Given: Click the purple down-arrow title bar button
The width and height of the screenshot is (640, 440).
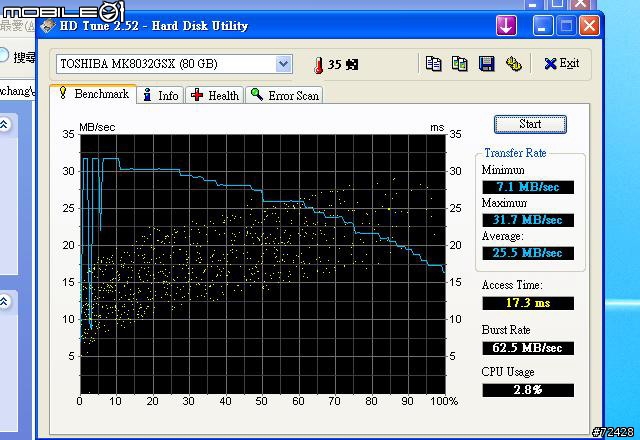Looking at the screenshot, I should (x=507, y=26).
